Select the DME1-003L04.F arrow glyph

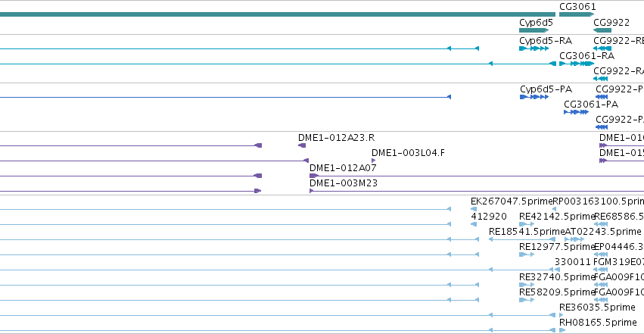(x=373, y=161)
